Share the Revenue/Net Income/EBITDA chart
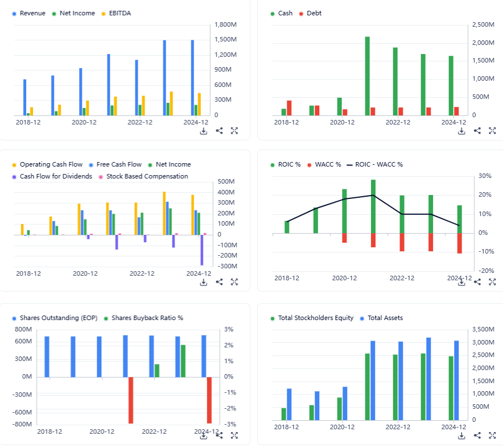The height and width of the screenshot is (448, 503). [219, 131]
